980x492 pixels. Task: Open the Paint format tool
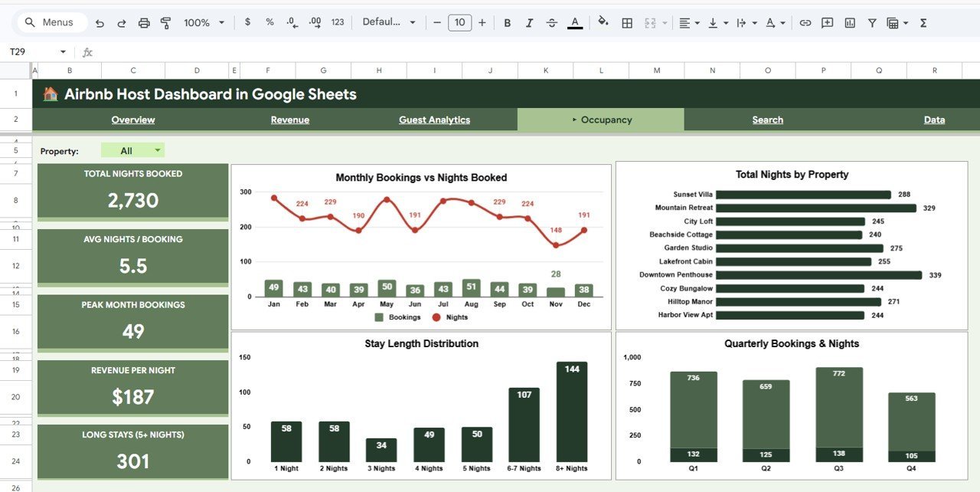click(165, 22)
